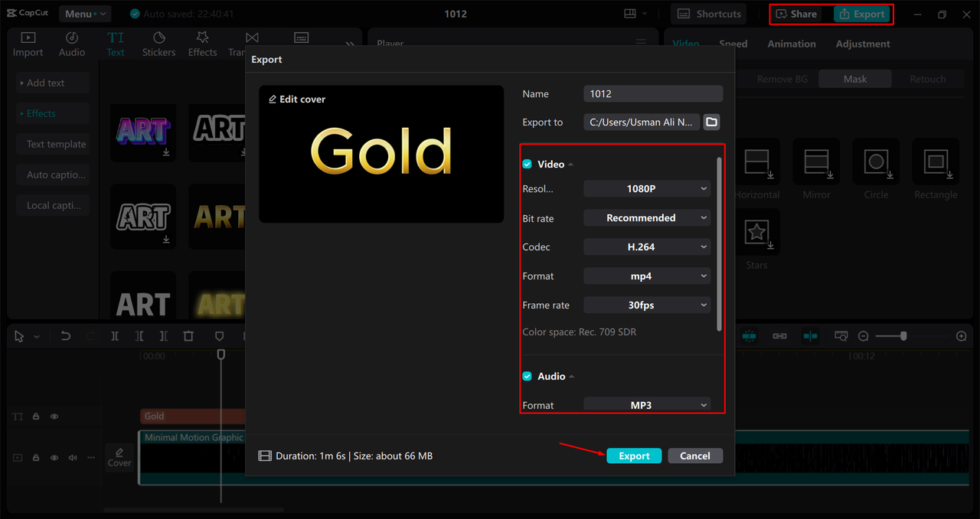This screenshot has width=980, height=519.
Task: Click Edit cover on the Gold preview
Action: pos(297,100)
